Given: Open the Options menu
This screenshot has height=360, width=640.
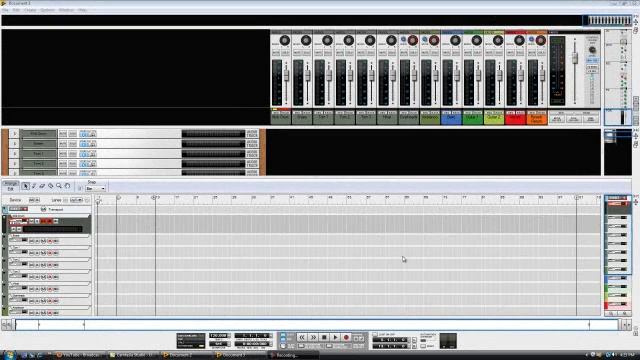Looking at the screenshot, I should point(47,10).
